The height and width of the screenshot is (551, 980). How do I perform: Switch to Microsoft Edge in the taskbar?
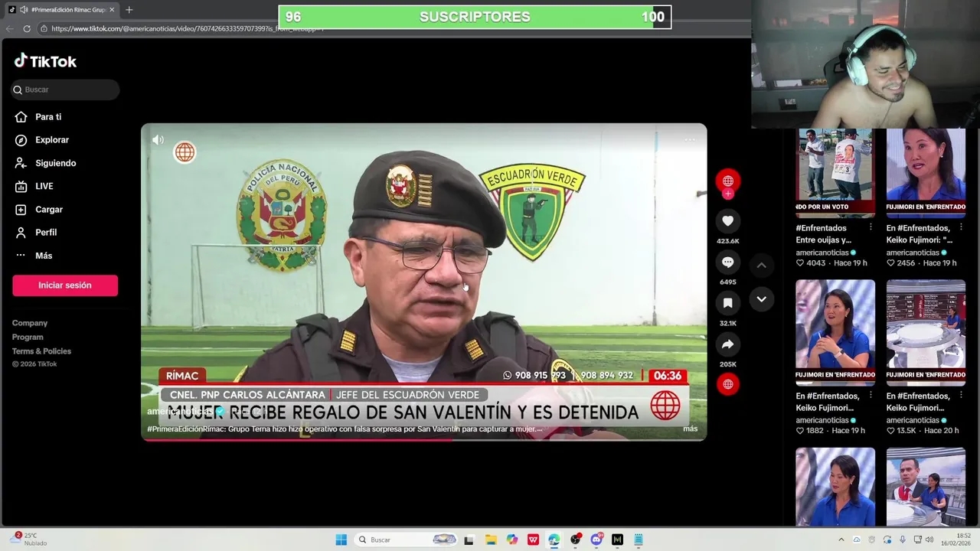[554, 540]
